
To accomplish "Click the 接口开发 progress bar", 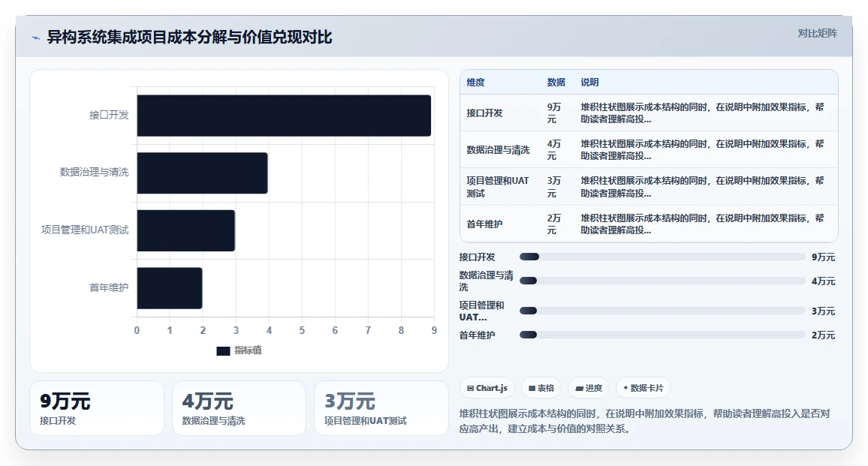I will coord(662,257).
